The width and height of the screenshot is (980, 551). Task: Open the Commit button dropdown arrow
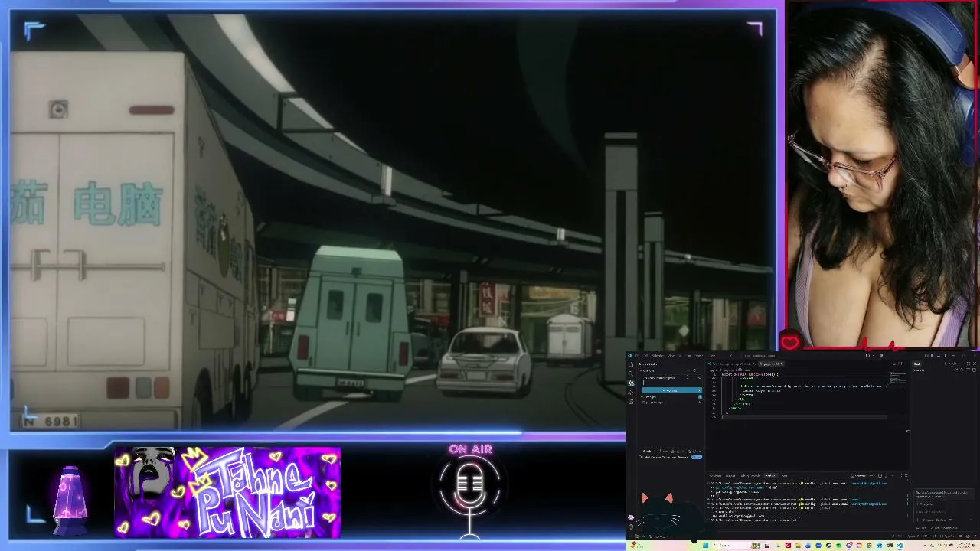coord(700,390)
